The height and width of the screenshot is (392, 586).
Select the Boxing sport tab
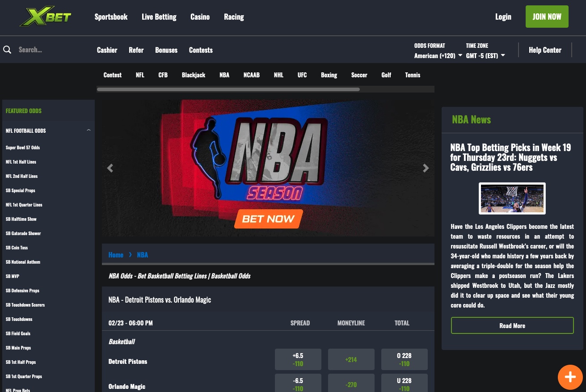329,75
